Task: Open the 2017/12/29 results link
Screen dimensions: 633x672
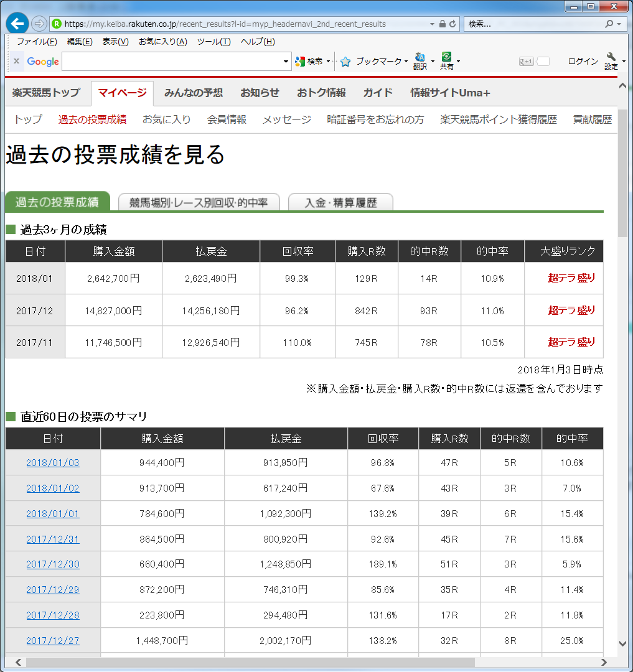Action: click(53, 590)
